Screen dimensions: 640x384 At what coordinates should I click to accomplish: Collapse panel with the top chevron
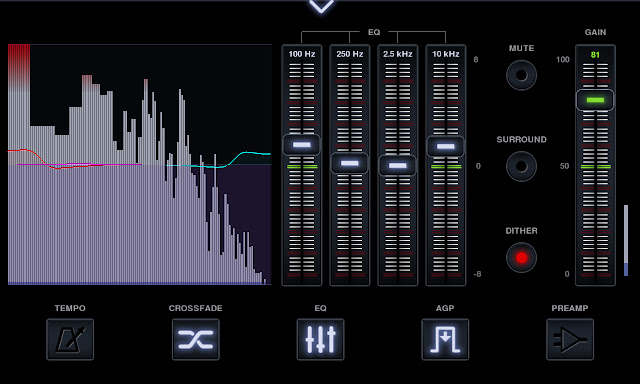(321, 6)
